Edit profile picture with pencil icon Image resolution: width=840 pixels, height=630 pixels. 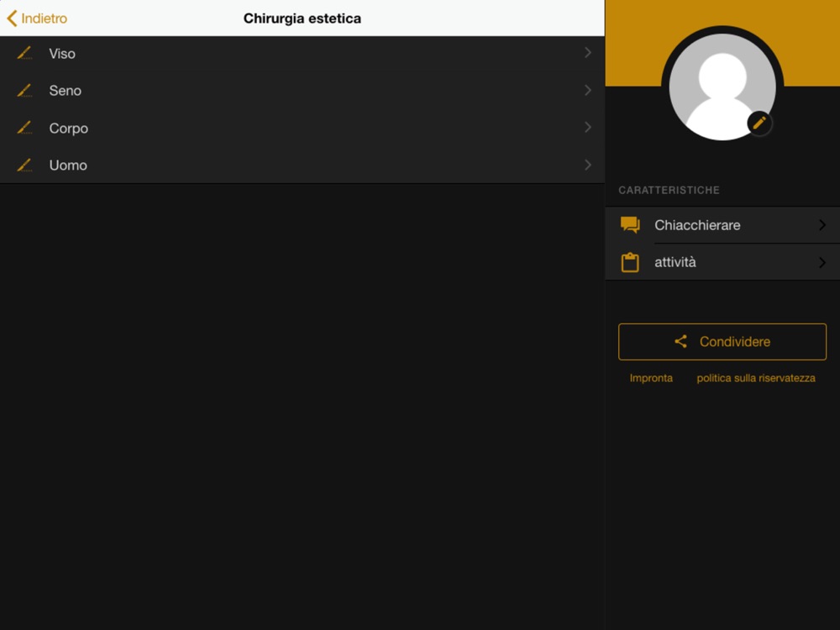tap(759, 123)
